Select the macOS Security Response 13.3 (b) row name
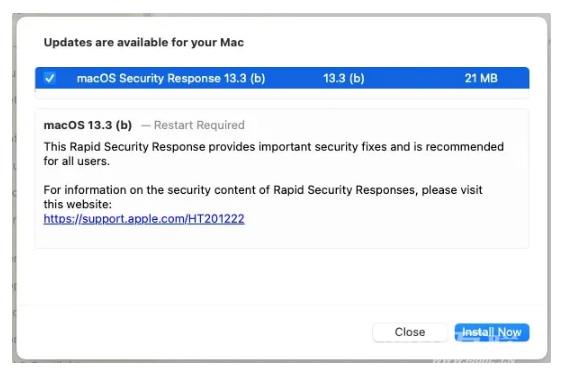 171,78
